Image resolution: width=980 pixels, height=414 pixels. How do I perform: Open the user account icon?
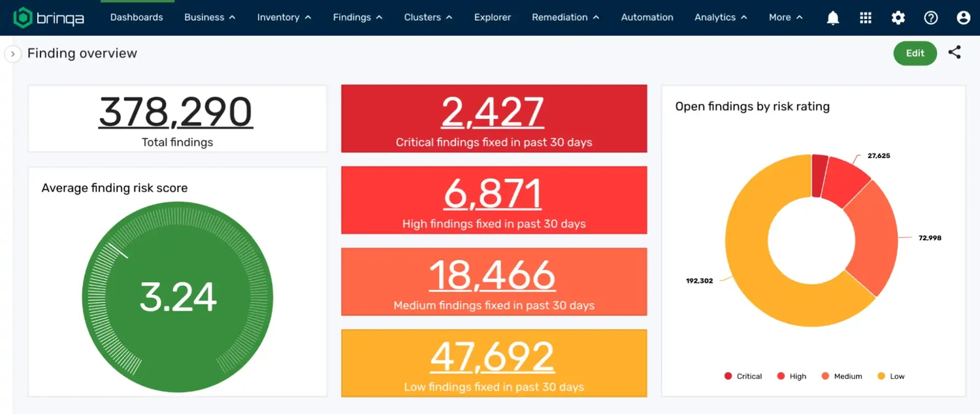pos(964,18)
